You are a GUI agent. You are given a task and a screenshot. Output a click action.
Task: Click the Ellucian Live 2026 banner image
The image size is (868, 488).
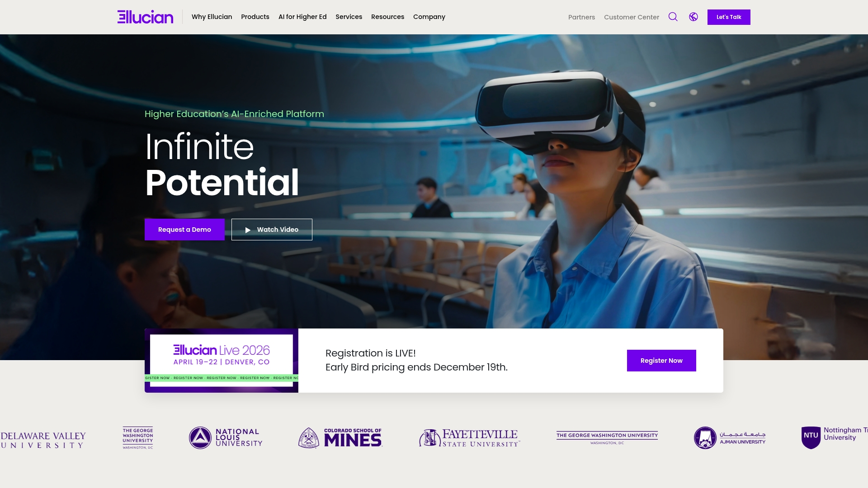pos(222,360)
